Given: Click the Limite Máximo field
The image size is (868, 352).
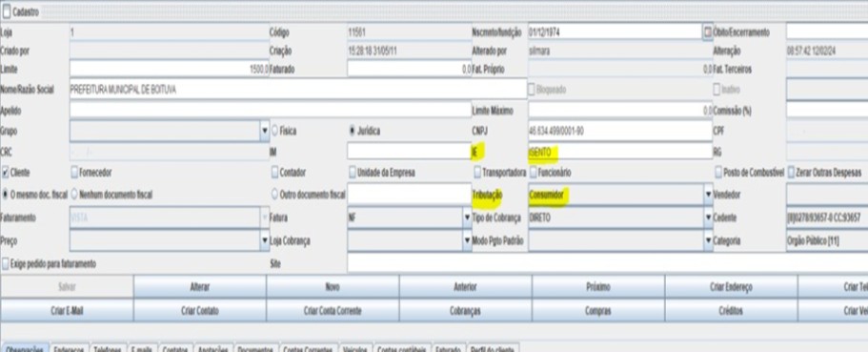Looking at the screenshot, I should (620, 110).
